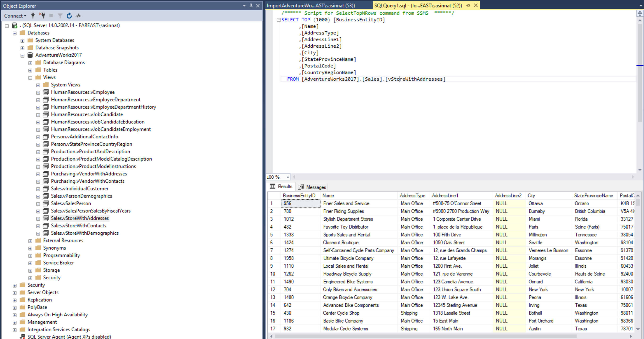
Task: Click the results grid vertical scrollbar down arrow
Action: 638,329
